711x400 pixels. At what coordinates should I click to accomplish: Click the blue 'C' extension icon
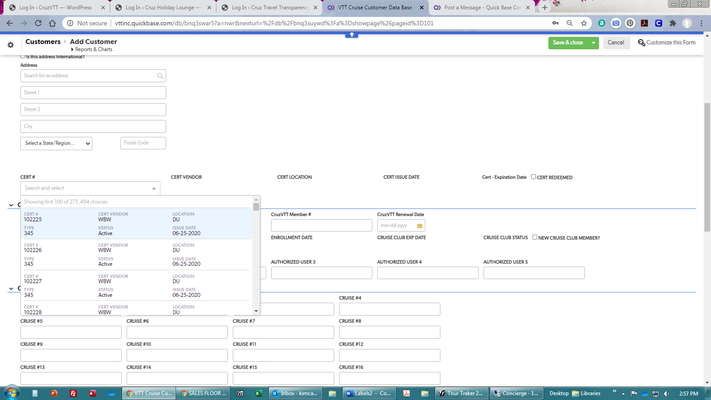[x=658, y=23]
